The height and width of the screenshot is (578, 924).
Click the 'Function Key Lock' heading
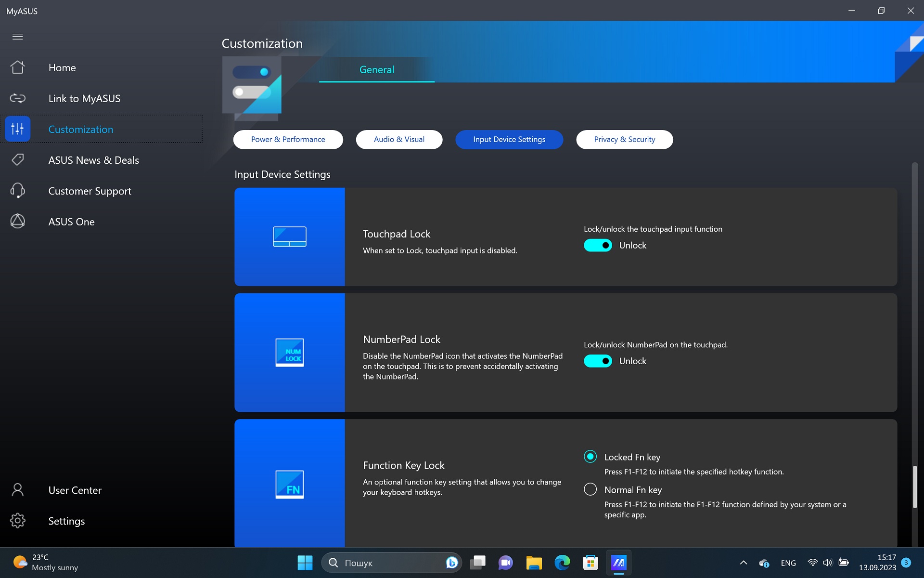click(404, 465)
